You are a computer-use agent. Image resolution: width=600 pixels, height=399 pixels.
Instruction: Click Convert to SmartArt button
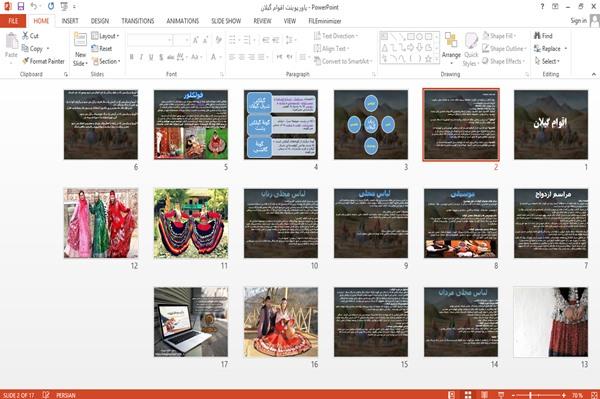(342, 61)
